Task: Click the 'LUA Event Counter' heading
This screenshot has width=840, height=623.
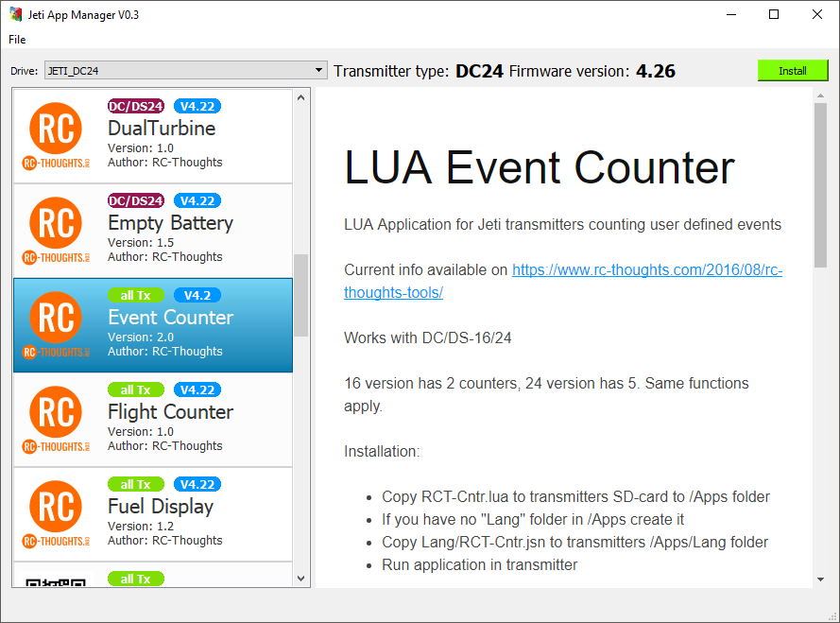Action: tap(539, 167)
